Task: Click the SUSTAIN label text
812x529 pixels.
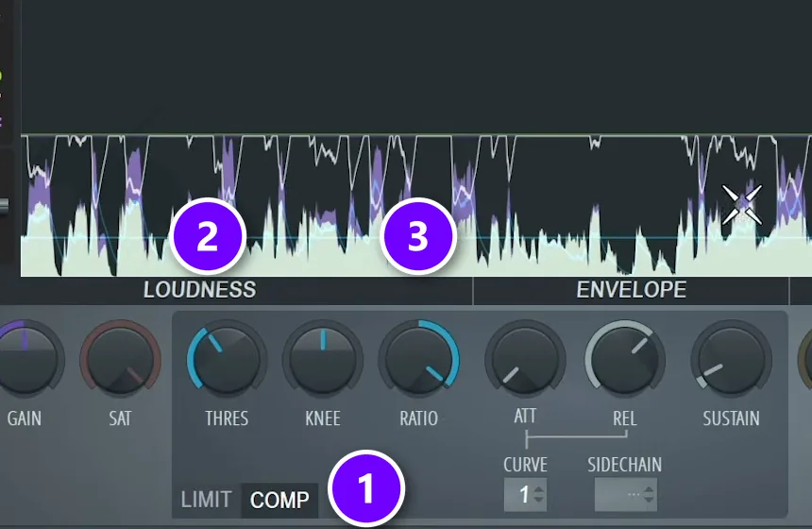Action: point(731,418)
